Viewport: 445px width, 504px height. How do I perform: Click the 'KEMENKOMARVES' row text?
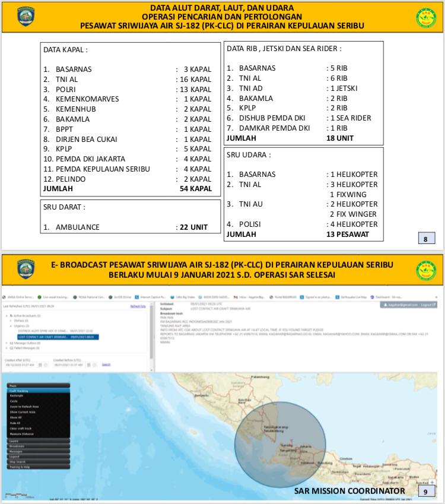pos(87,99)
